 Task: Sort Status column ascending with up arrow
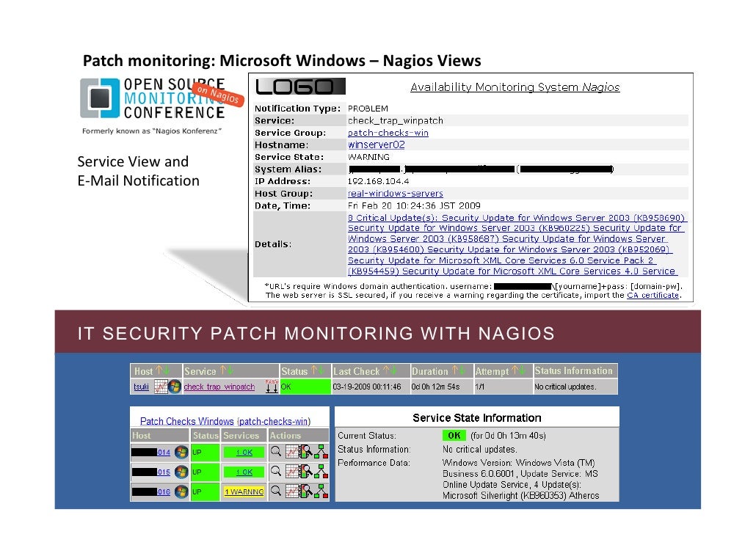pyautogui.click(x=314, y=370)
